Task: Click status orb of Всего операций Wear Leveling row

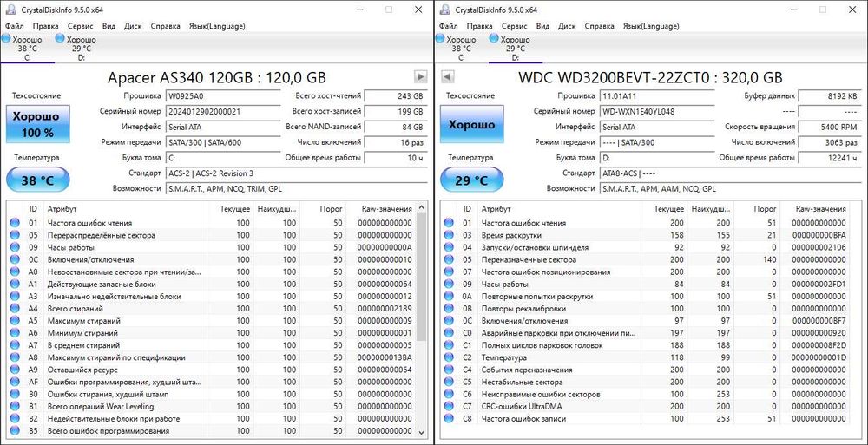Action: 15,406
